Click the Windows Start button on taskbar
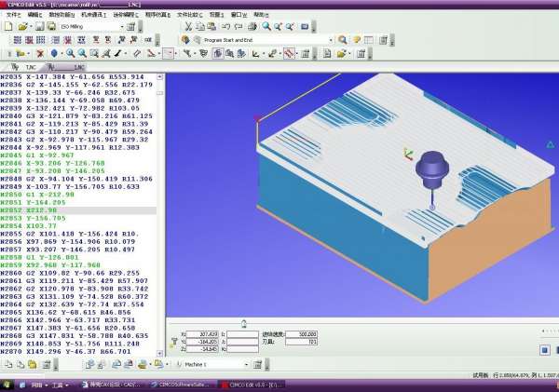The height and width of the screenshot is (392, 559). click(7, 385)
